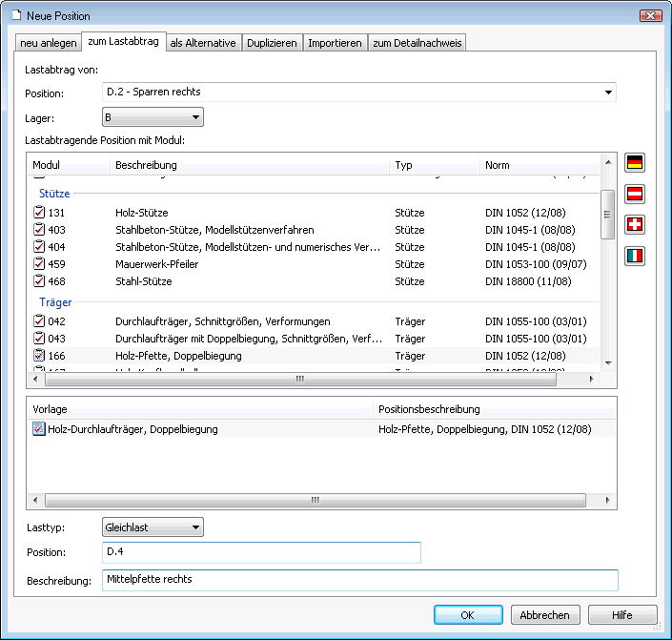Image resolution: width=672 pixels, height=640 pixels.
Task: Sort by the Beschreibung column header
Action: click(x=250, y=165)
